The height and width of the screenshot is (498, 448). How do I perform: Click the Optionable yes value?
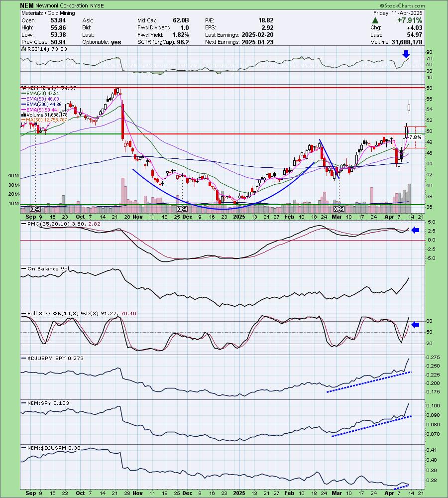(116, 42)
